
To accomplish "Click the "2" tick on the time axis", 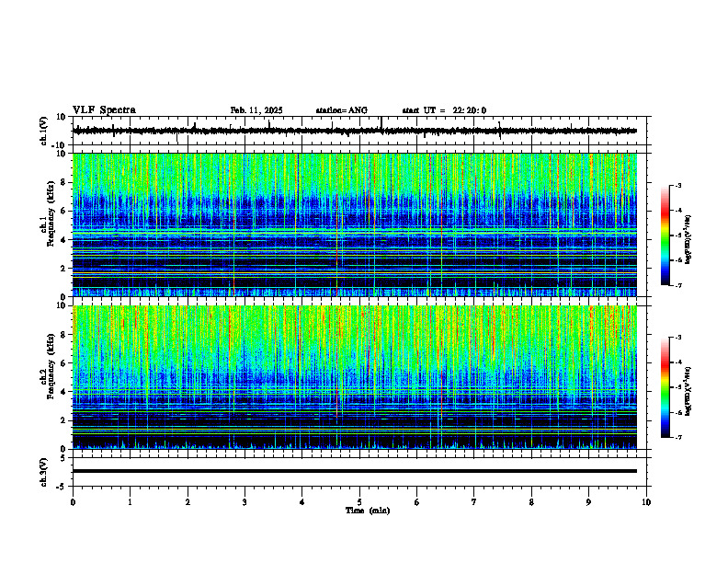I will pos(188,502).
